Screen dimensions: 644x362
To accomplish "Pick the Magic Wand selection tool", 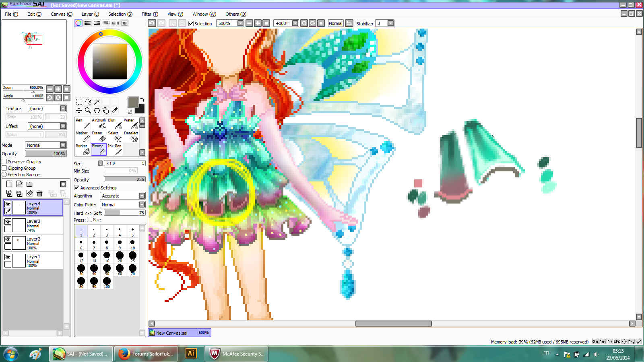I will point(97,102).
